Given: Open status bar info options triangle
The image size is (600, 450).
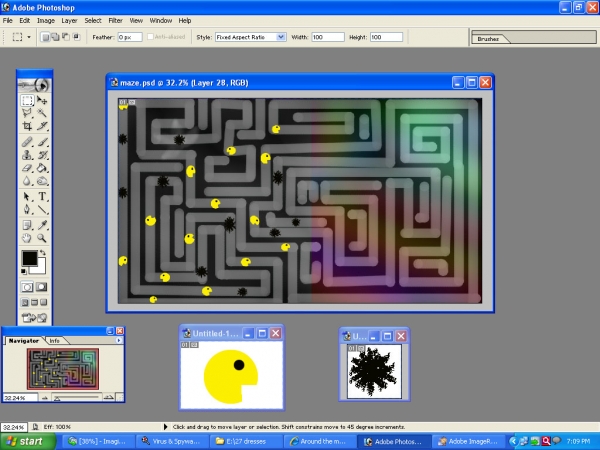Looking at the screenshot, I should click(166, 427).
